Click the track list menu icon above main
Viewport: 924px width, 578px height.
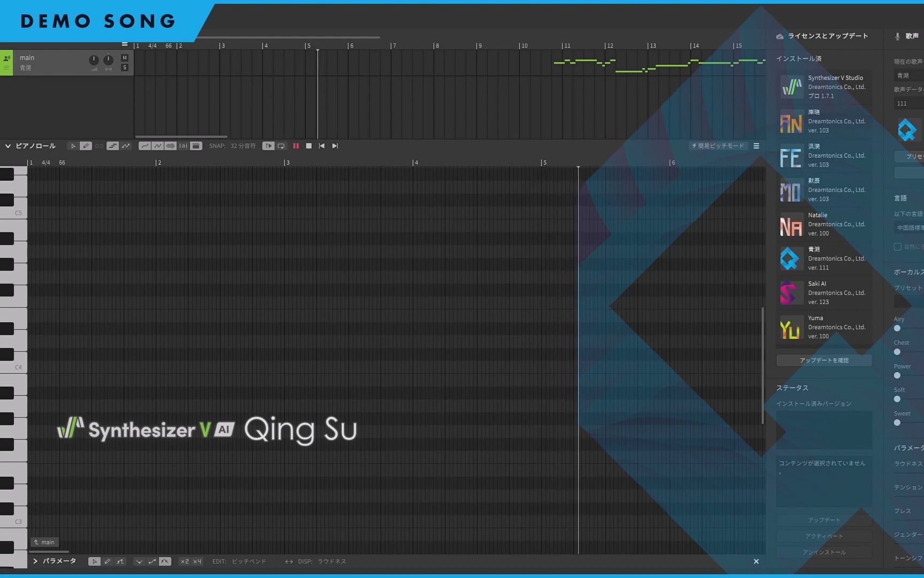pyautogui.click(x=125, y=44)
